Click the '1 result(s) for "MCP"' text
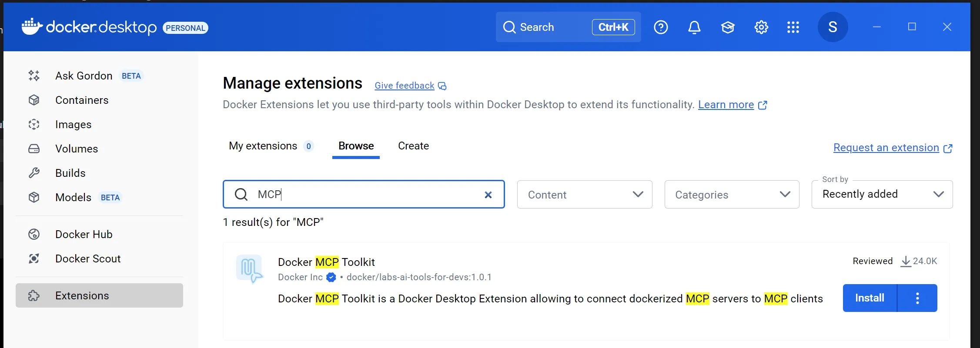Image resolution: width=980 pixels, height=348 pixels. (x=273, y=222)
